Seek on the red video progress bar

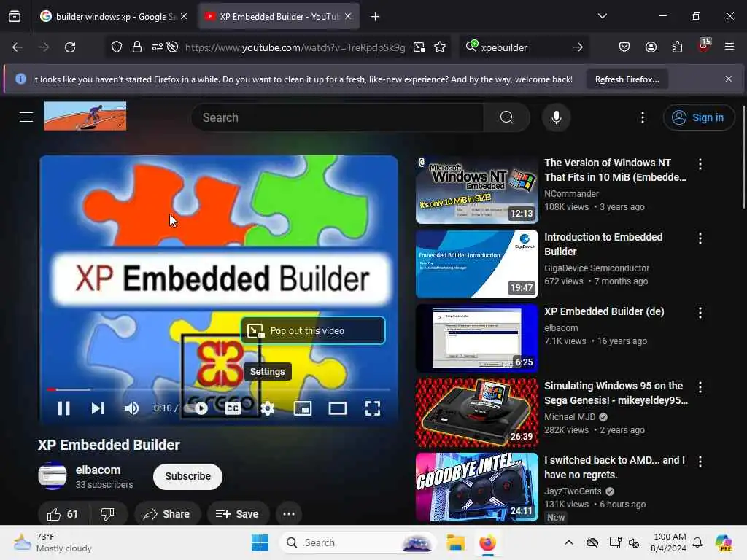[219, 389]
